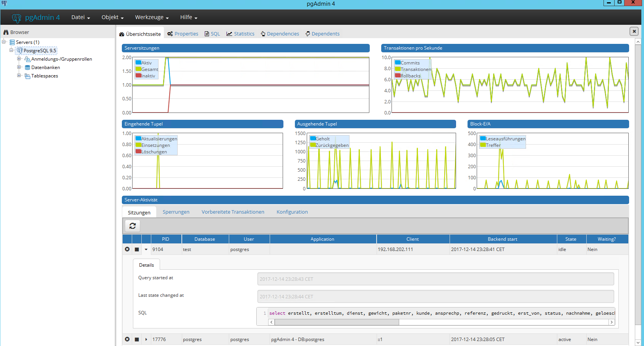Sort sessions by Database column header
The width and height of the screenshot is (644, 346).
(205, 239)
